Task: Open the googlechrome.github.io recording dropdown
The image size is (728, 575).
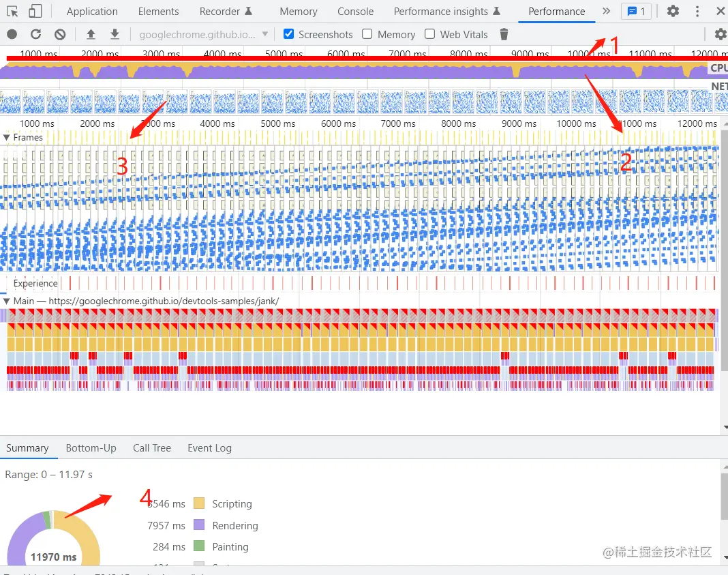Action: [203, 34]
